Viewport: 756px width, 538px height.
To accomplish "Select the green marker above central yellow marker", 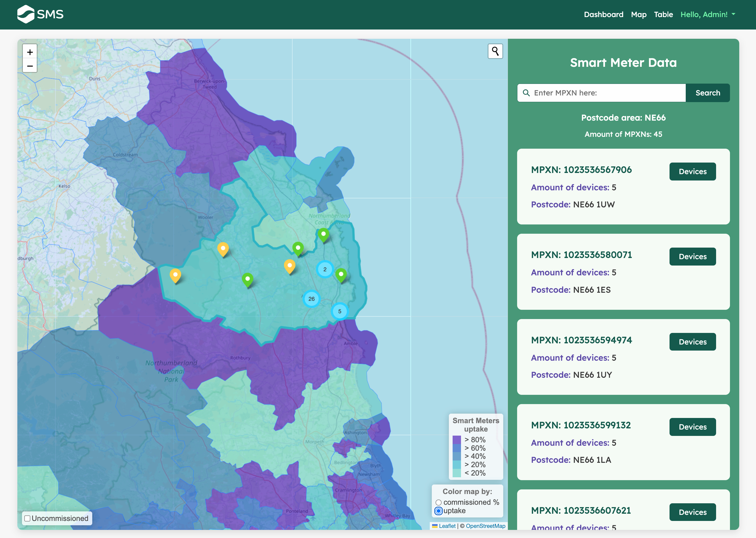I will 298,249.
